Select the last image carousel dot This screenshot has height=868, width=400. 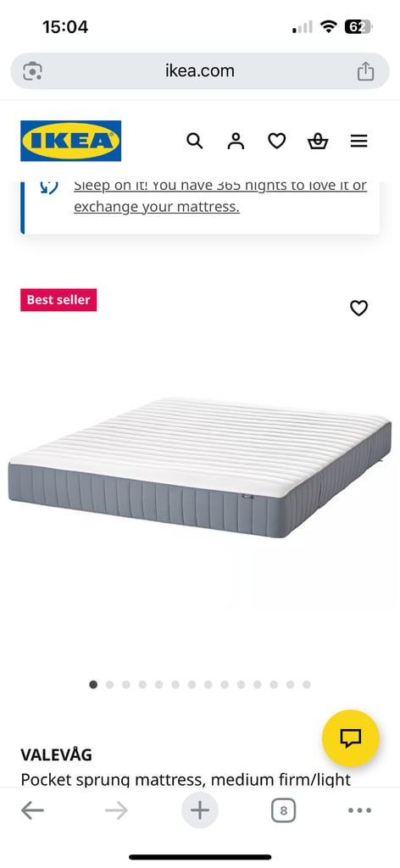(x=307, y=685)
